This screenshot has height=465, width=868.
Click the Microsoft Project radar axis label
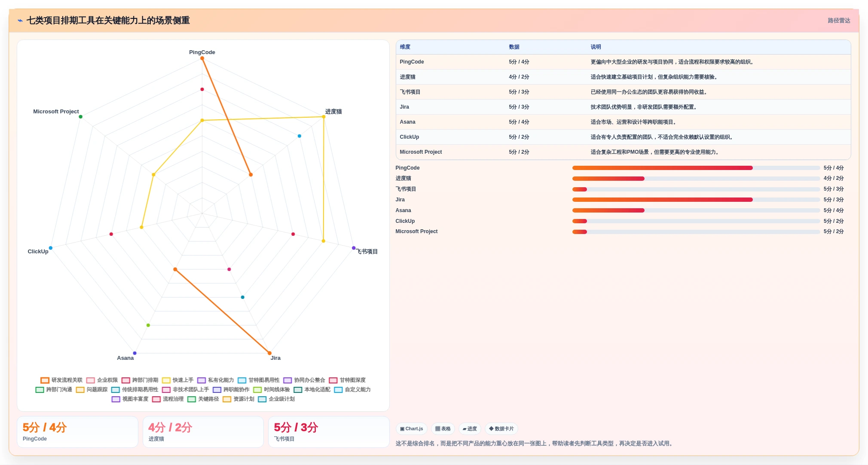56,112
